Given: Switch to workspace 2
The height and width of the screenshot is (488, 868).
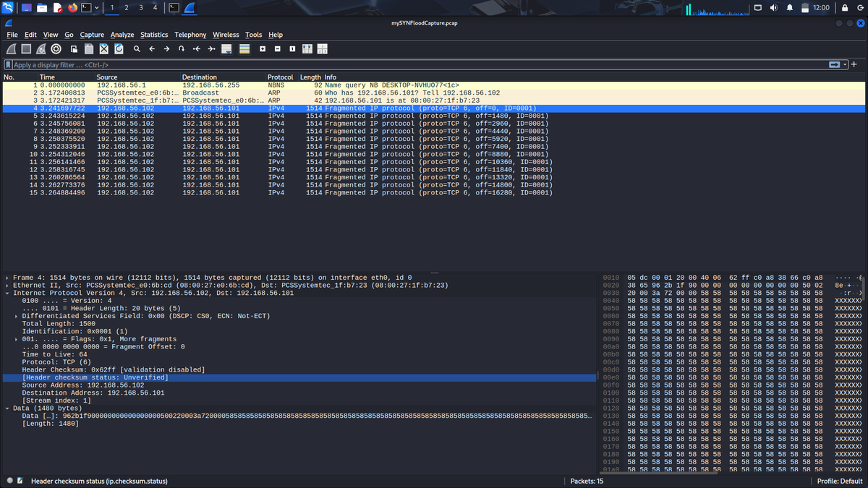Looking at the screenshot, I should [x=127, y=7].
